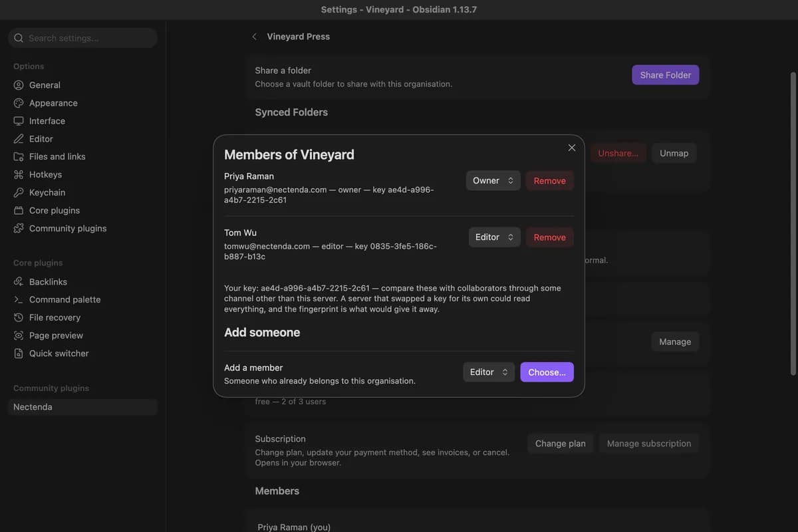Click the Manage subscription button
798x532 pixels.
tap(649, 444)
